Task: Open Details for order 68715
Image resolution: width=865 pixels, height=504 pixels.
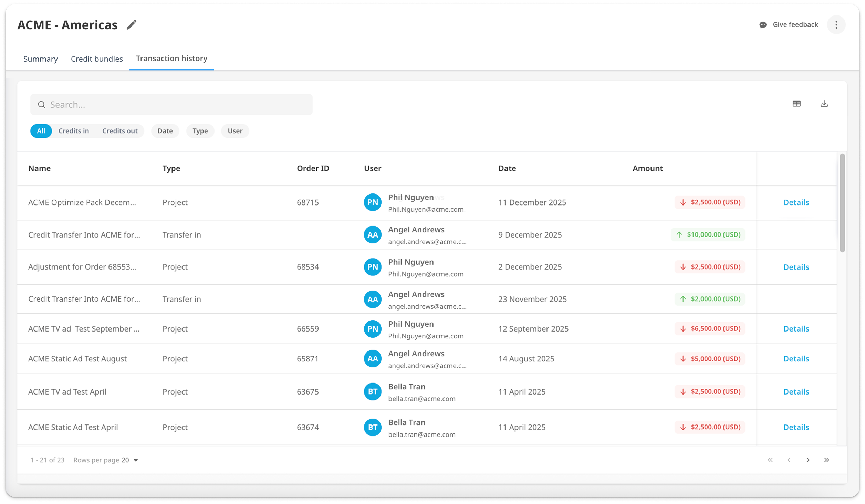Action: tap(796, 202)
